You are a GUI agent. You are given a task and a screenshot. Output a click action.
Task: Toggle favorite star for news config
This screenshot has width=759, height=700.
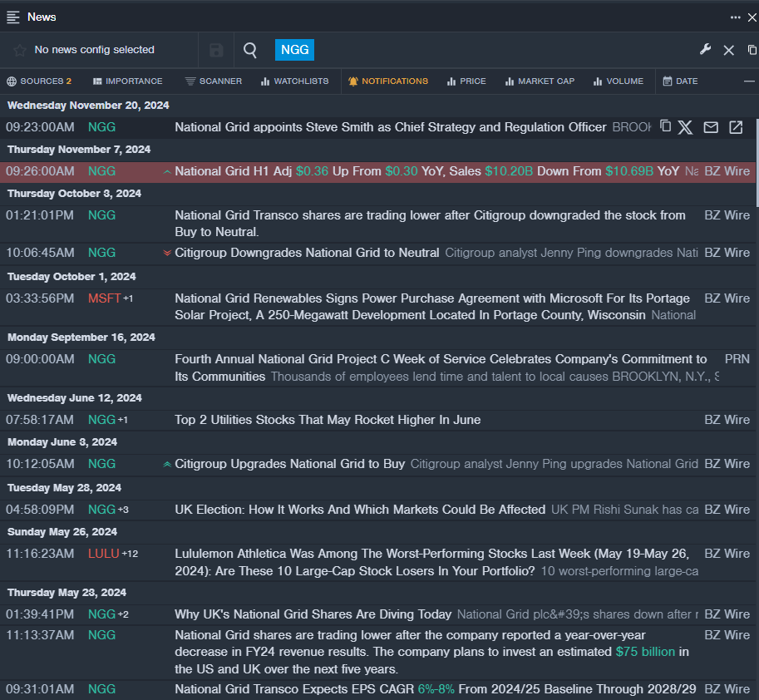coord(20,50)
